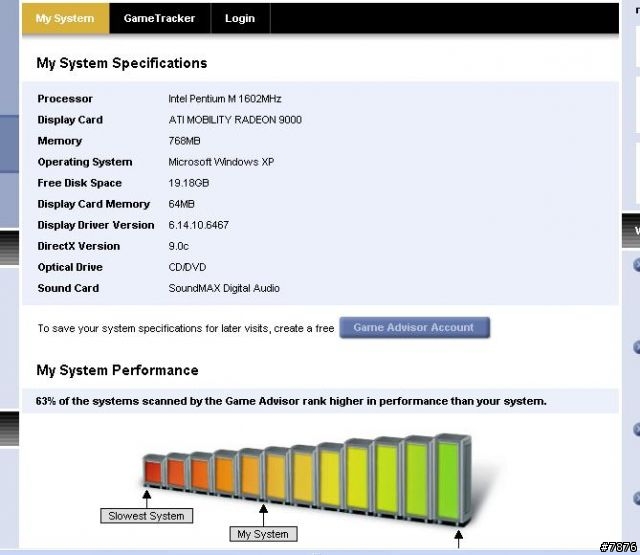The image size is (640, 555).
Task: Click the CD/DVD optical drive value
Action: (x=187, y=267)
